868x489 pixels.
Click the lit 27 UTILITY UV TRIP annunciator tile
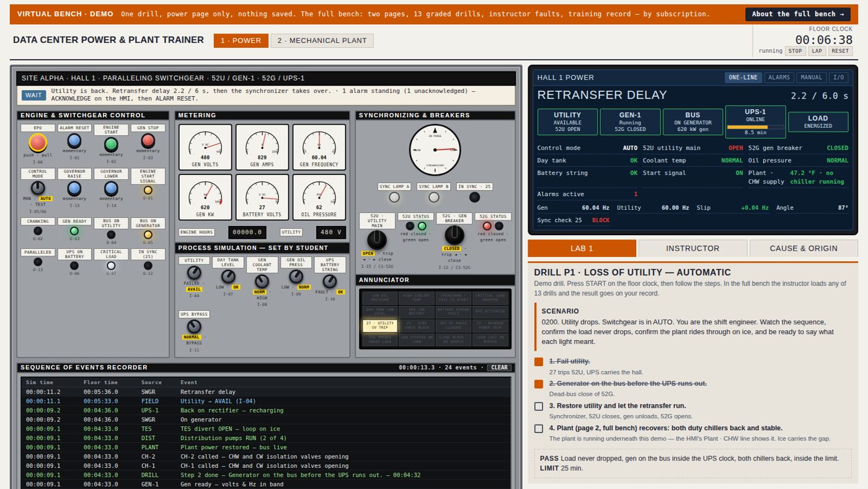pyautogui.click(x=379, y=326)
